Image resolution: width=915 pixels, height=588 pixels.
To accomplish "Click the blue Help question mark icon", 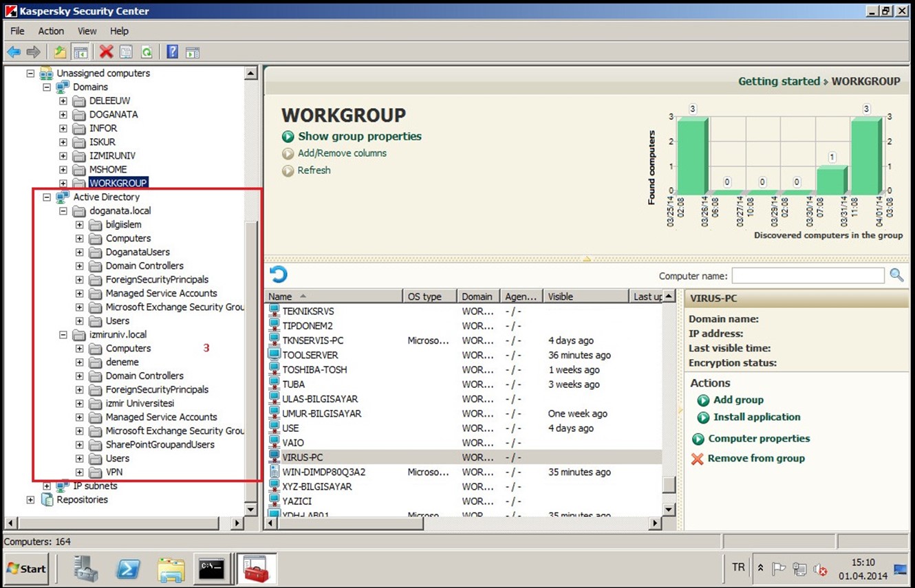I will click(173, 52).
